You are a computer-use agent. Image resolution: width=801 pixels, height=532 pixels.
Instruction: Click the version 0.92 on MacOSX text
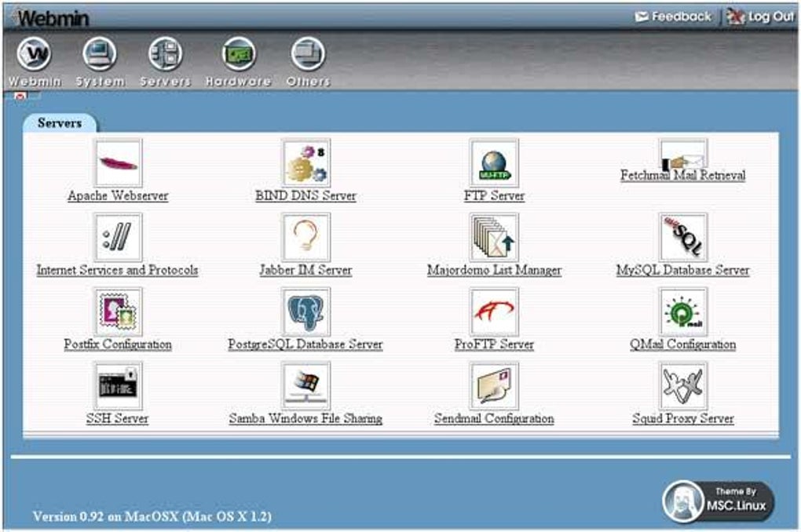pyautogui.click(x=152, y=516)
